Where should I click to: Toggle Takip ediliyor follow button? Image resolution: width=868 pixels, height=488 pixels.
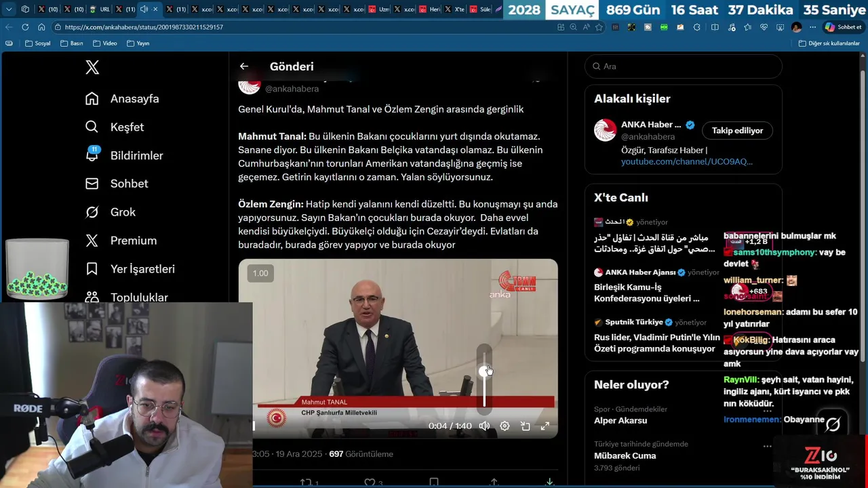[737, 130]
